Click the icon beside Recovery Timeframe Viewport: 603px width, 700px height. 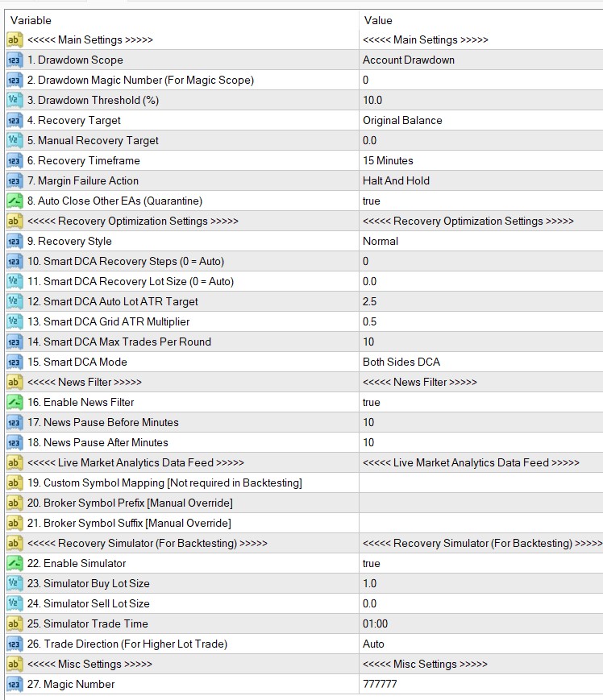tap(15, 161)
